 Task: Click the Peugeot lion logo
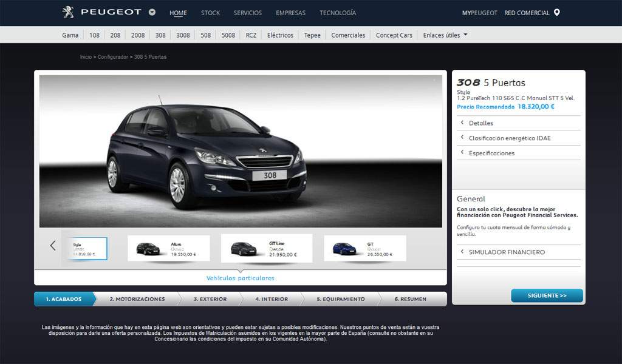(68, 12)
